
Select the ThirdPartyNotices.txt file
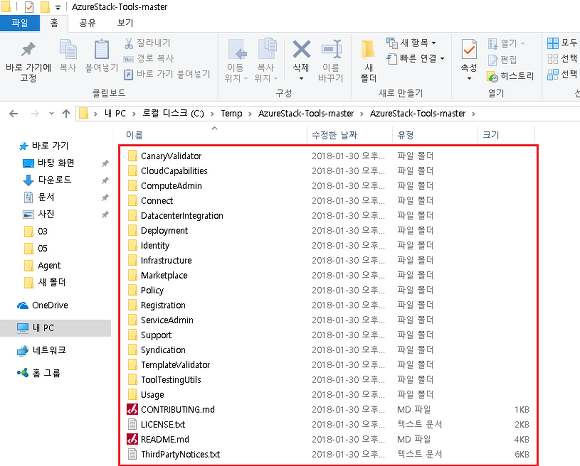[180, 454]
